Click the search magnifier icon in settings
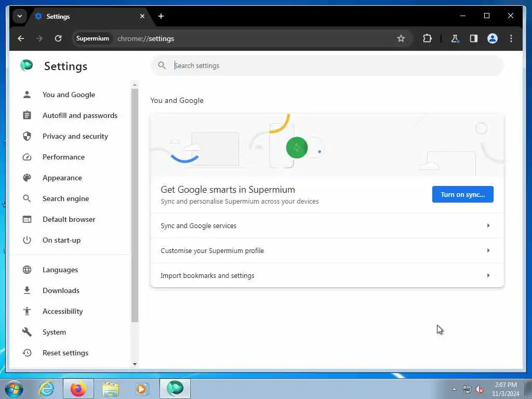 pyautogui.click(x=162, y=65)
